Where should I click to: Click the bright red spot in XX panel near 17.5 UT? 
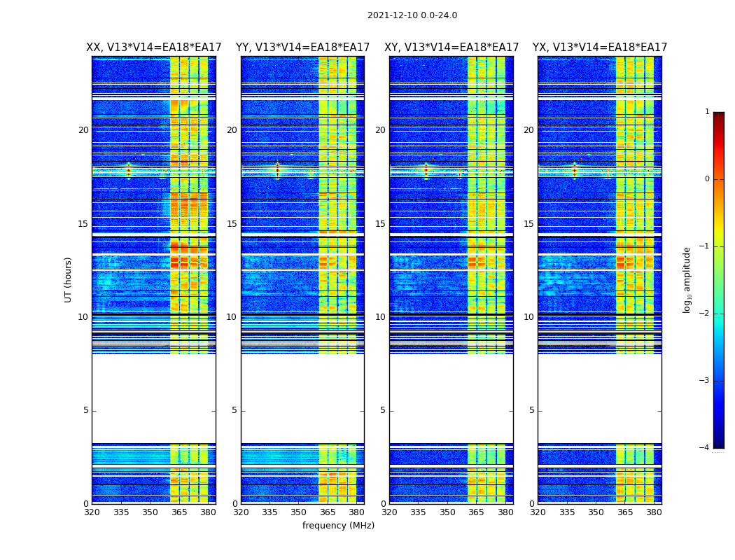click(128, 171)
